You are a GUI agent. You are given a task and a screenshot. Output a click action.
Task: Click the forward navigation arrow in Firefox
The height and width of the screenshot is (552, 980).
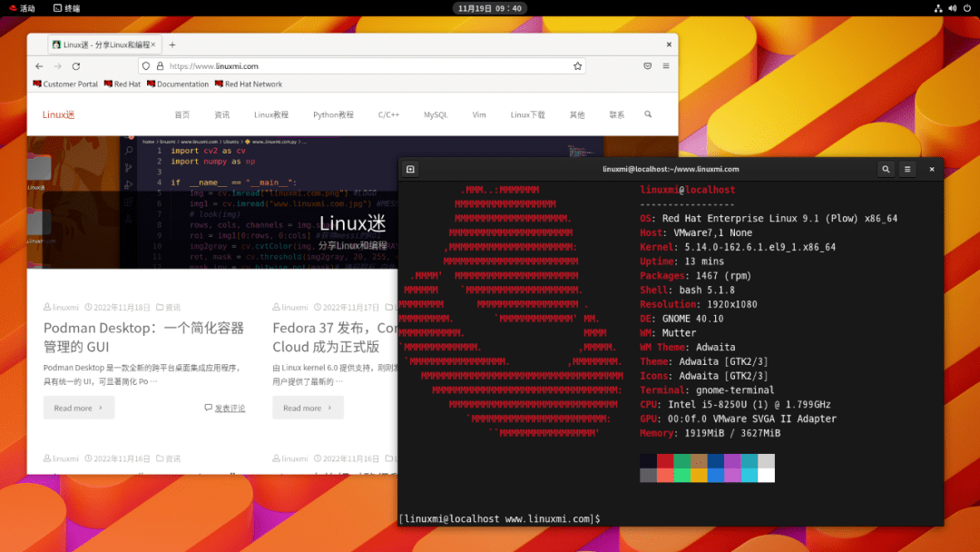[57, 66]
